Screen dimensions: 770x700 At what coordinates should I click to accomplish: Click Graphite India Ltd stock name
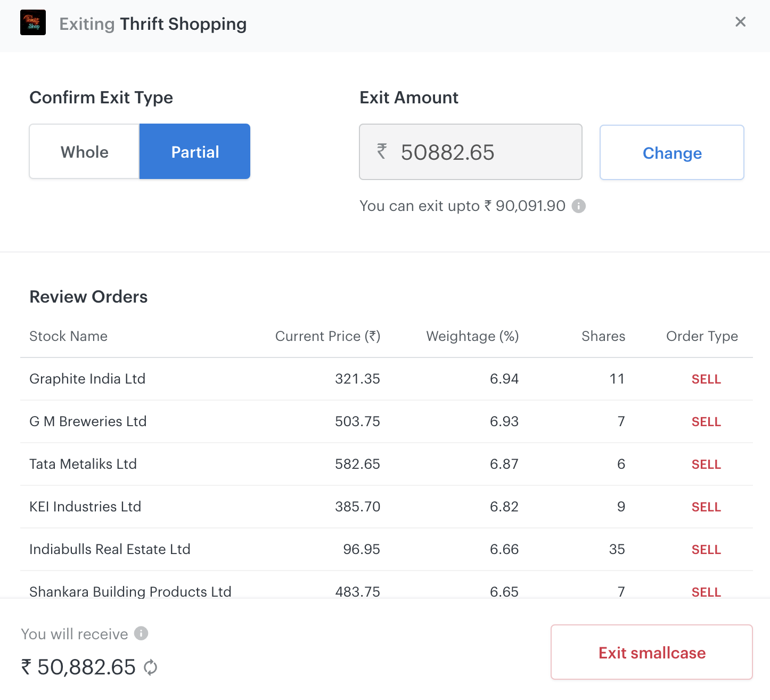87,379
